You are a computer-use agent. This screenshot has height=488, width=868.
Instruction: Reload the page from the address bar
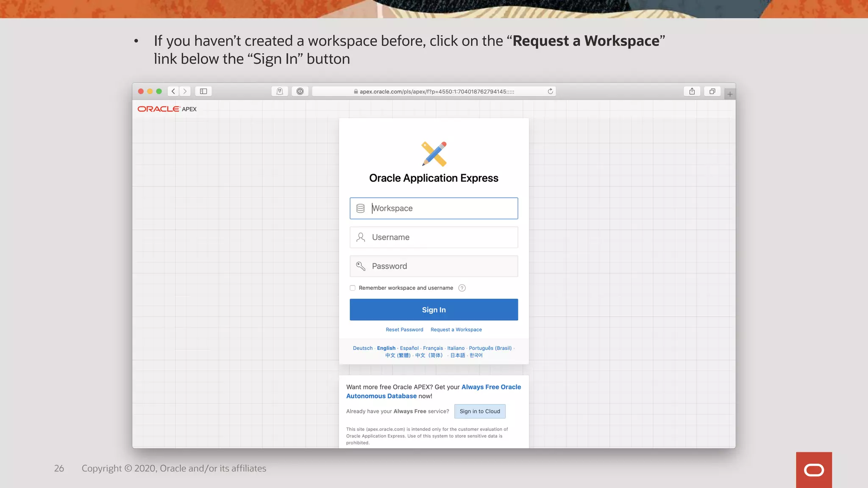tap(550, 91)
